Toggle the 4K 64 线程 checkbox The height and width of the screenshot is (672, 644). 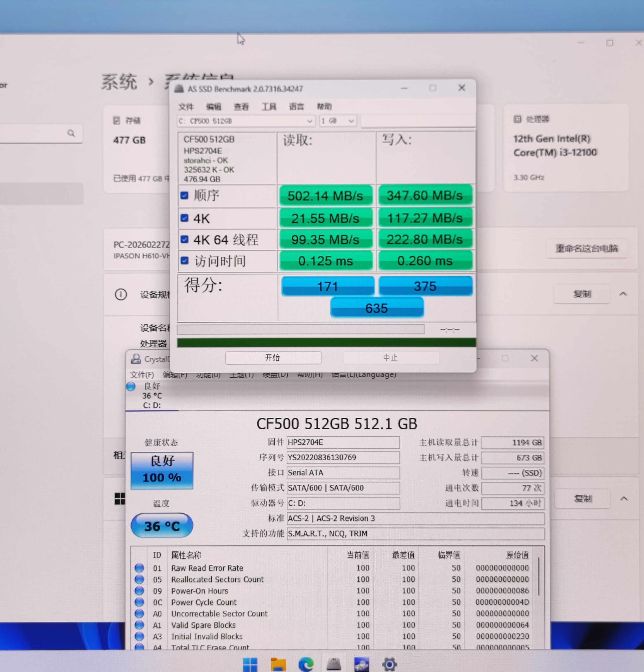[x=184, y=239]
